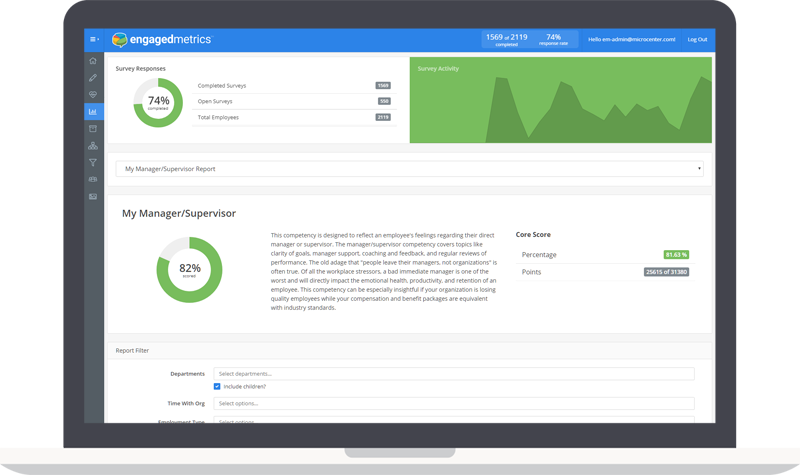Open the heart pulse icon in sidebar
The width and height of the screenshot is (800, 475).
94,95
